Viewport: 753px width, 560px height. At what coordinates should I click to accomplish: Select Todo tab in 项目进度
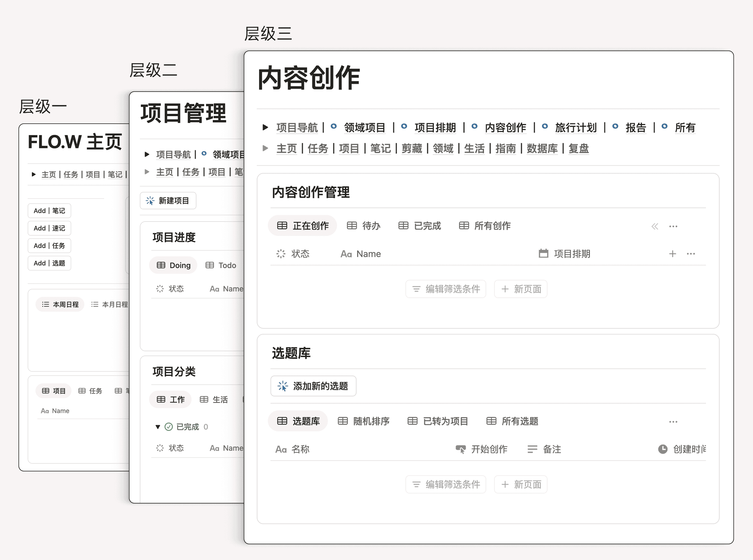click(221, 265)
